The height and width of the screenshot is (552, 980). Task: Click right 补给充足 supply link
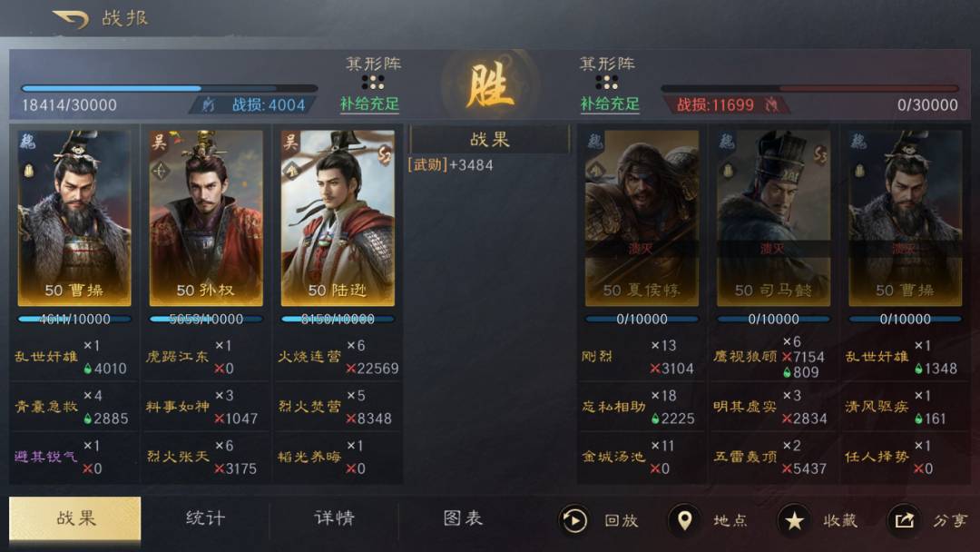pyautogui.click(x=610, y=104)
